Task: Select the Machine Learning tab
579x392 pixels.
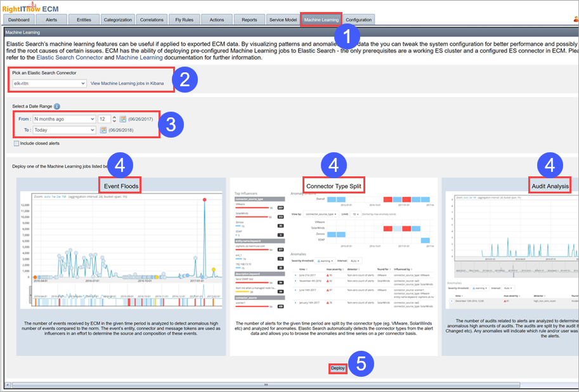Action: [322, 20]
